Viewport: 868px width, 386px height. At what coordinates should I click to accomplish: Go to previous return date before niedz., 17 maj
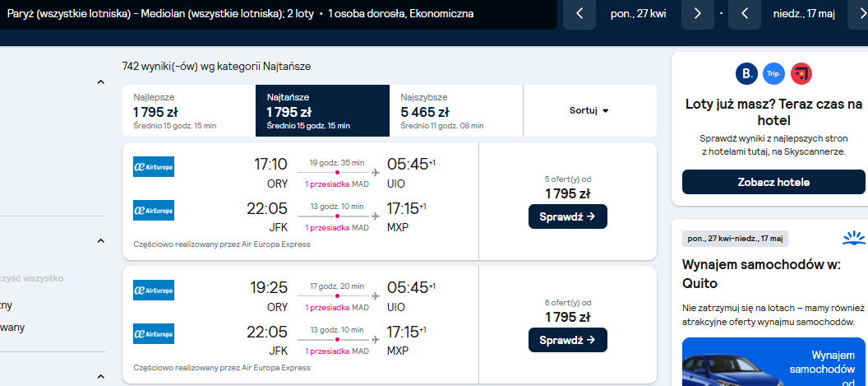[x=745, y=14]
